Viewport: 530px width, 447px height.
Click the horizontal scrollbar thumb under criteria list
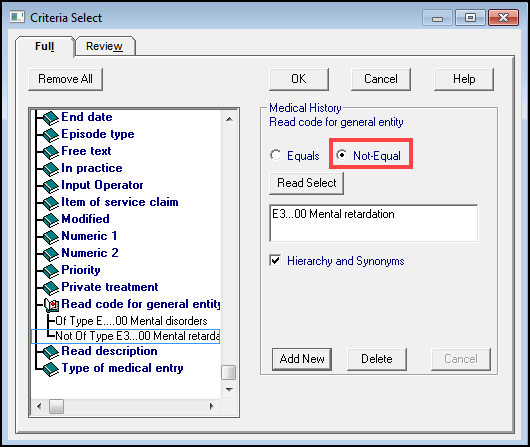click(56, 406)
